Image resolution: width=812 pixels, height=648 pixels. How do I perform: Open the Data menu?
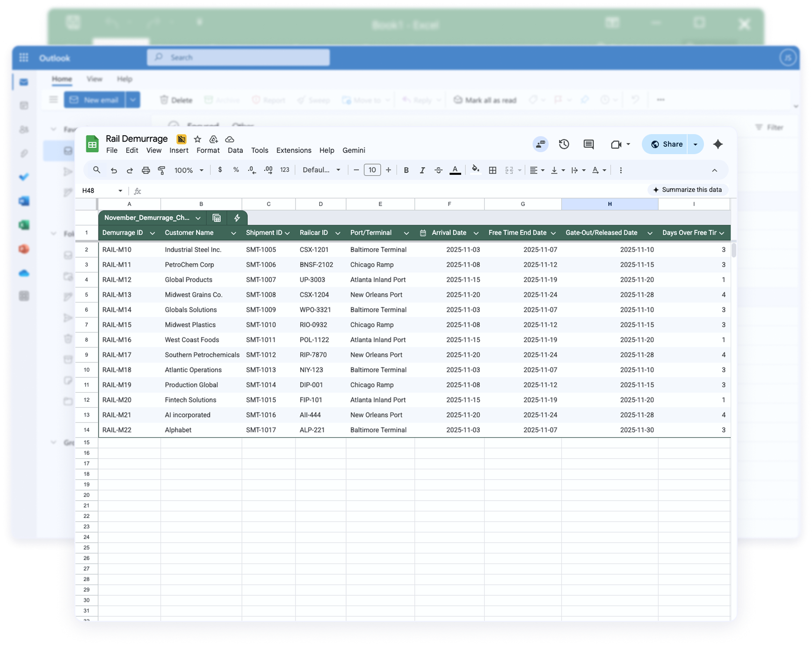tap(235, 150)
